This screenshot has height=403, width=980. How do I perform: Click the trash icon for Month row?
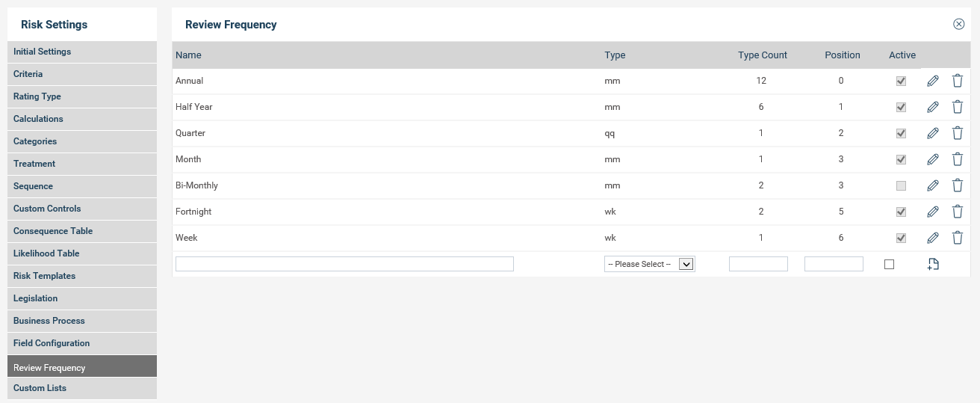[957, 159]
